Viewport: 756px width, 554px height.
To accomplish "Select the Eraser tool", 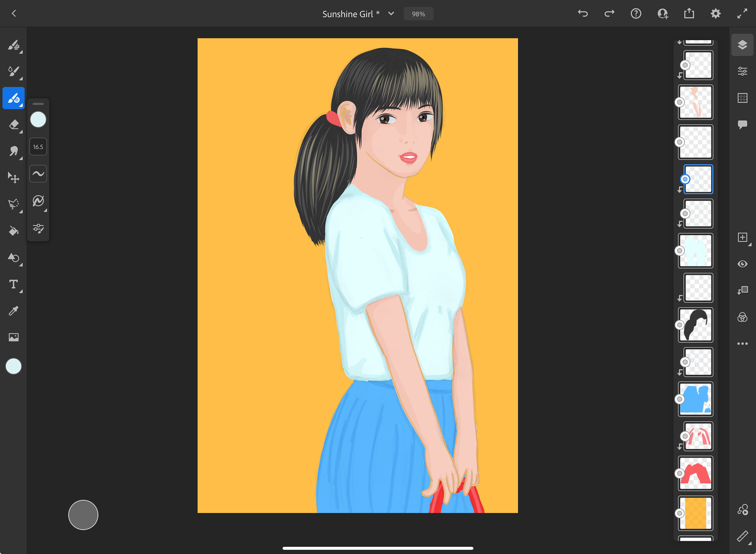I will (14, 125).
